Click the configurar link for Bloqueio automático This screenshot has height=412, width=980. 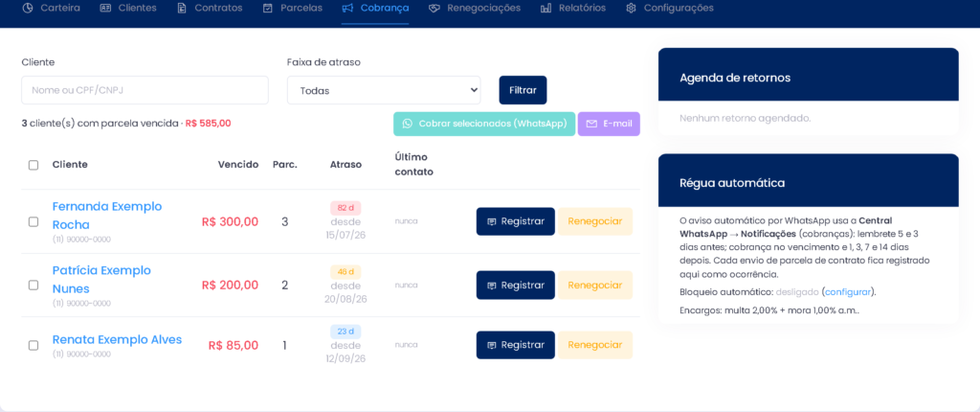[x=848, y=292]
